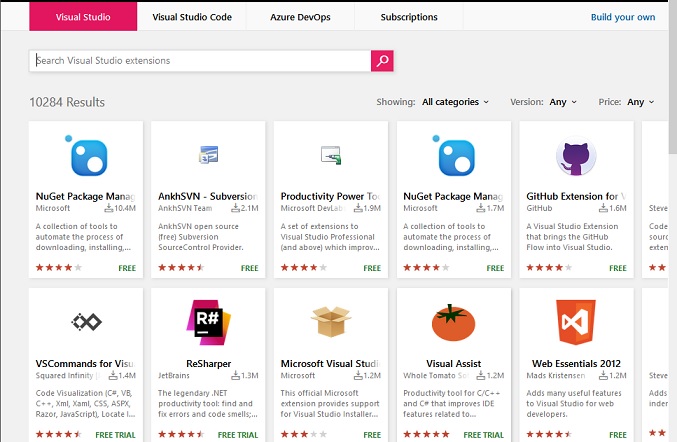
Task: Click the download icon beside 2.1M
Action: point(235,208)
